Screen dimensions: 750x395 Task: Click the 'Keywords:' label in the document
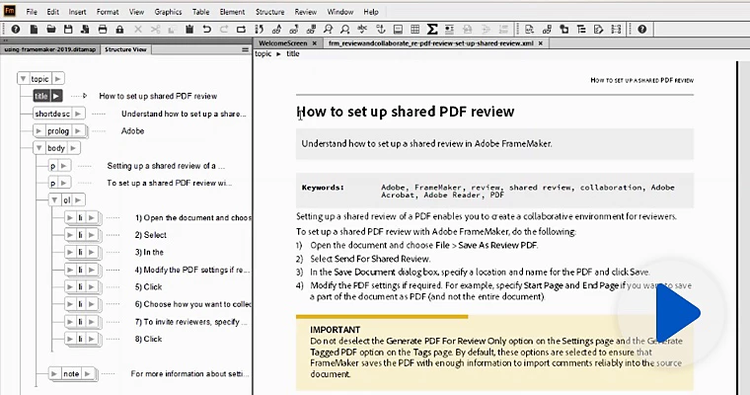click(x=323, y=187)
